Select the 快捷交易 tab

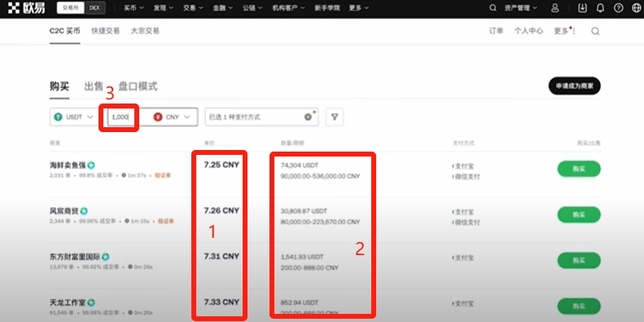(x=106, y=31)
